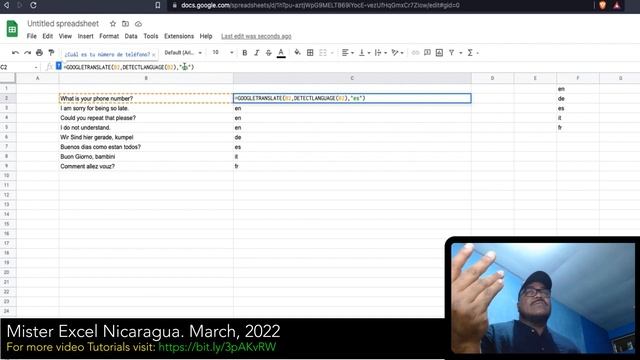The image size is (640, 360).
Task: Open the Edit menu
Action: tap(47, 36)
